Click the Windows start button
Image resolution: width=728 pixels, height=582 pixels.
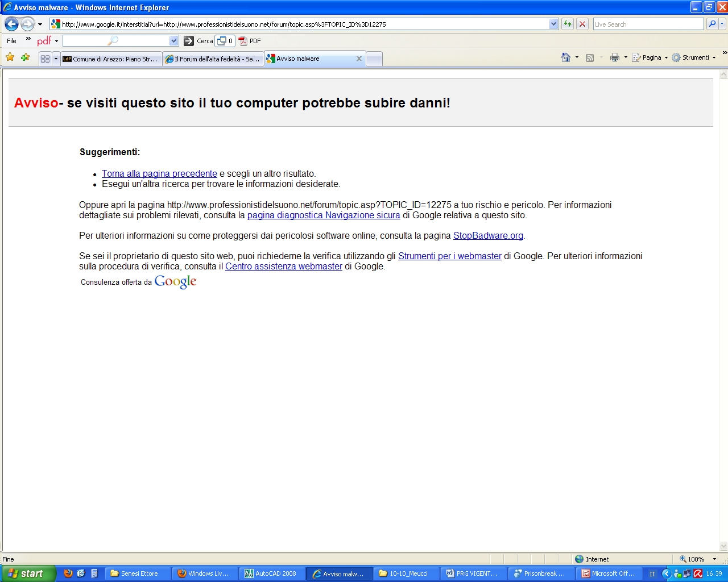[x=28, y=573]
